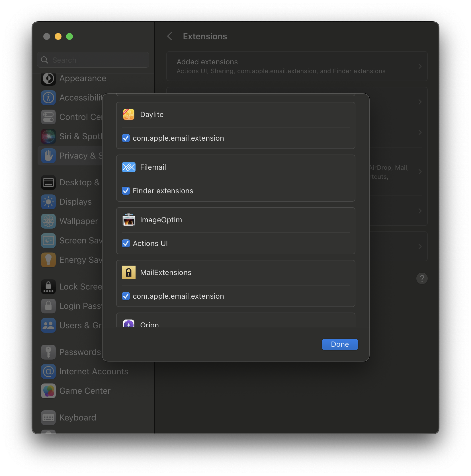Viewport: 471px width, 476px height.
Task: Toggle ImageOptim Actions UI checkbox
Action: coord(126,243)
